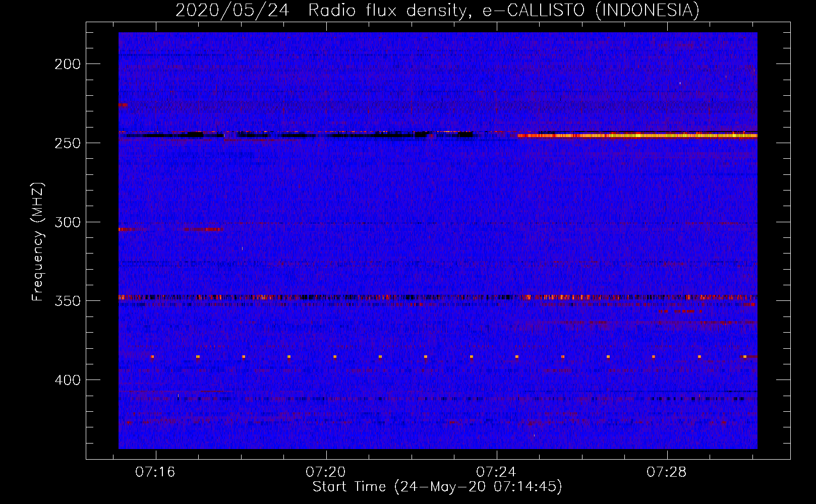The image size is (816, 504).
Task: Click the 200 frequency tick label
Action: point(67,64)
